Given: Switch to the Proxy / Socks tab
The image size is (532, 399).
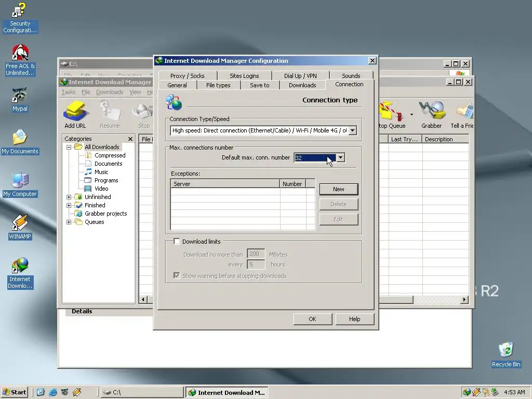Looking at the screenshot, I should pyautogui.click(x=187, y=76).
